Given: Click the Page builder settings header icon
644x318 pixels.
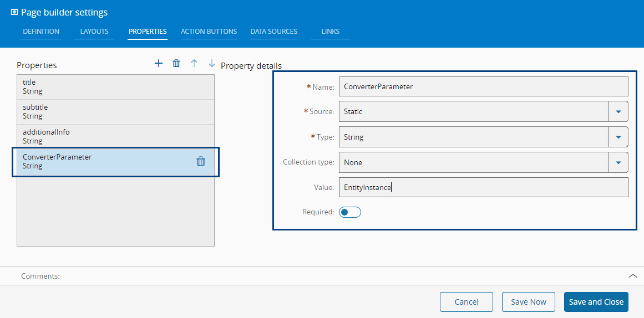Looking at the screenshot, I should (x=14, y=12).
